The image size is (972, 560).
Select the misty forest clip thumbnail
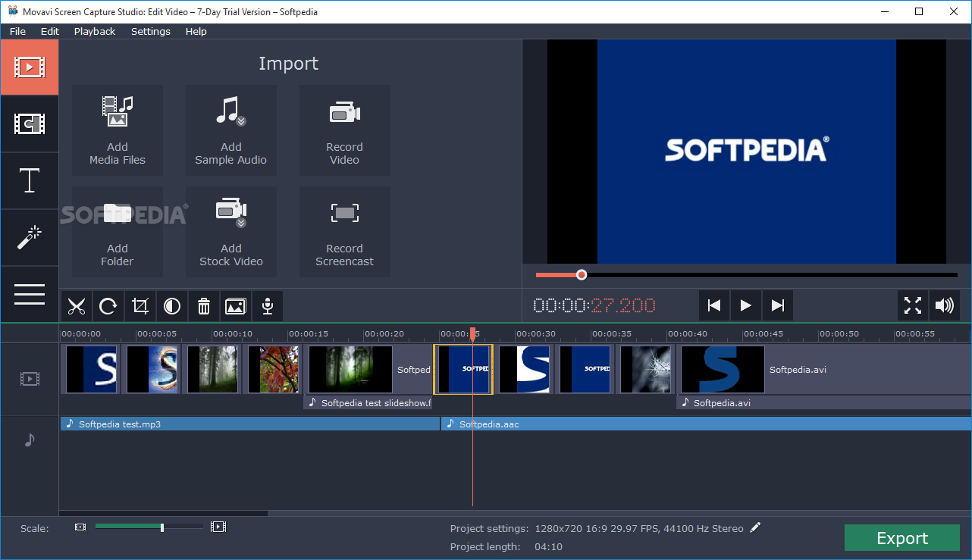pyautogui.click(x=213, y=369)
